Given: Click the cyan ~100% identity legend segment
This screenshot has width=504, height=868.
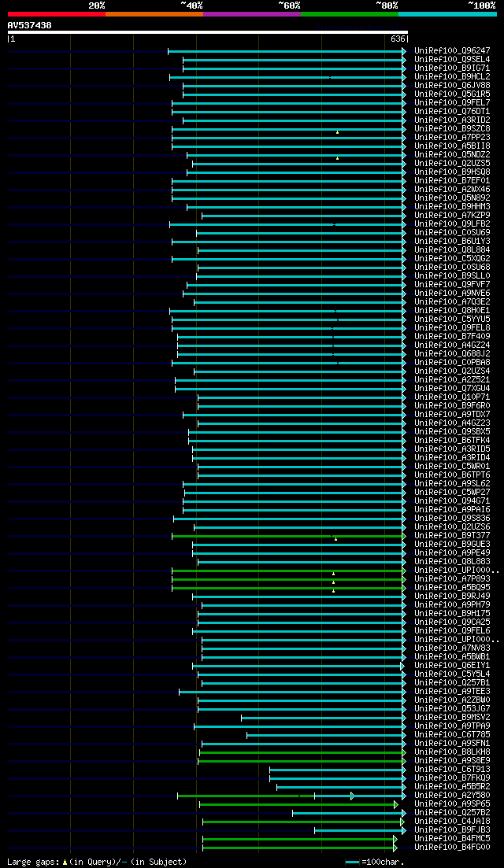Looking at the screenshot, I should tap(447, 14).
